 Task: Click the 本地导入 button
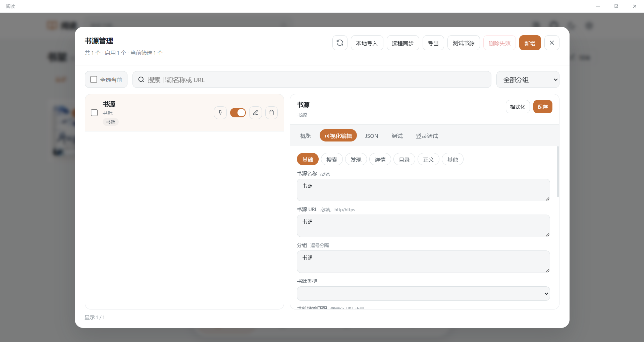367,43
